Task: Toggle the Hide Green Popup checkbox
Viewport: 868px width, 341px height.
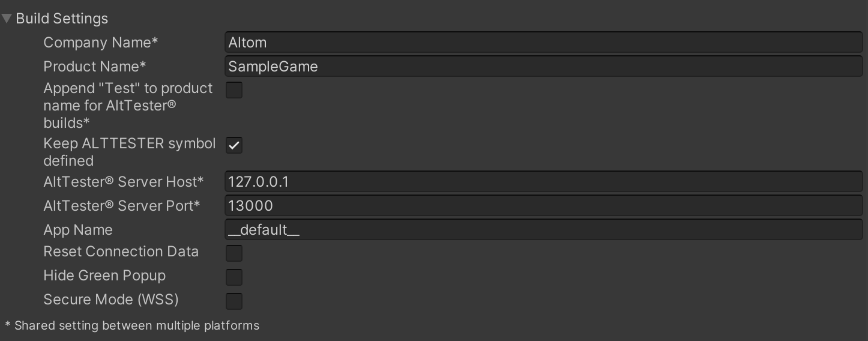Action: point(234,277)
